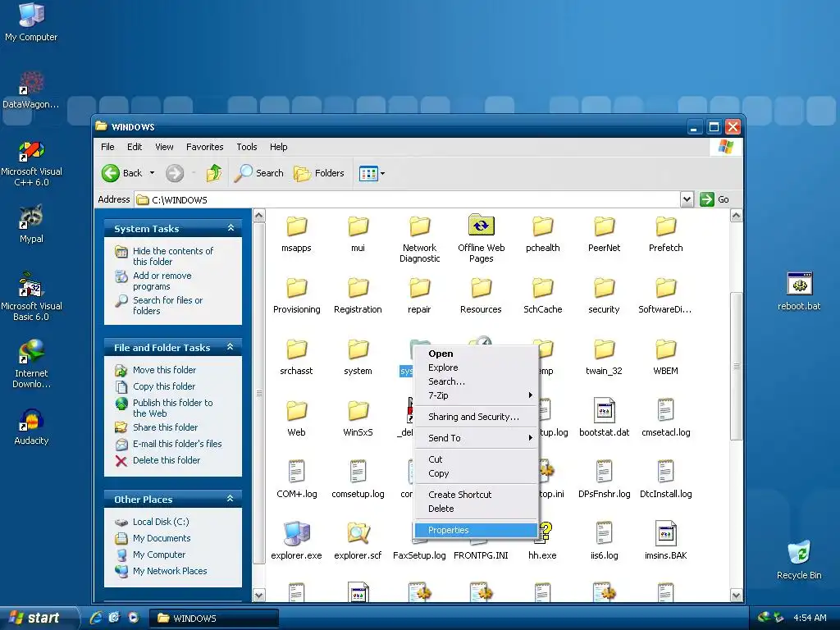Select the srchasst folder
840x630 pixels.
(x=296, y=357)
